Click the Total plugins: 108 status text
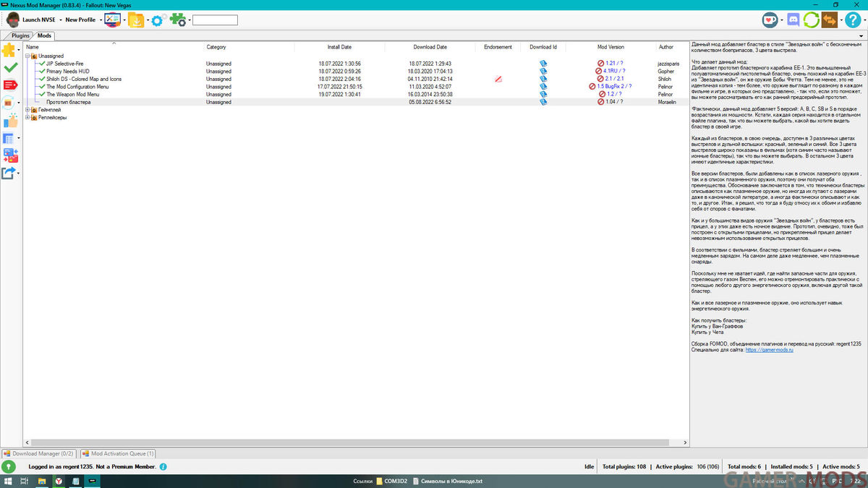This screenshot has width=868, height=488. point(624,467)
